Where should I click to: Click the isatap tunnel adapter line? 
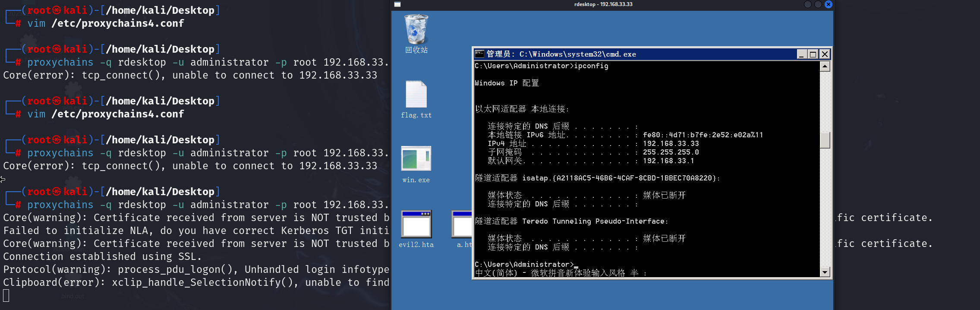click(598, 178)
